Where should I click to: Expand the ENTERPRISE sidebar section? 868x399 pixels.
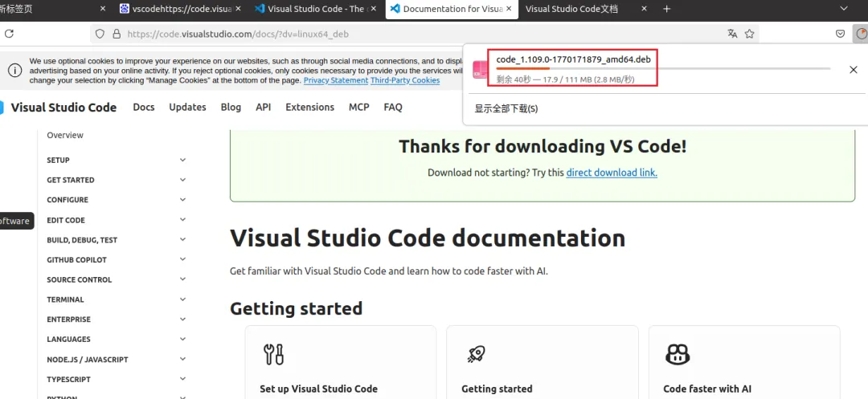pyautogui.click(x=117, y=320)
